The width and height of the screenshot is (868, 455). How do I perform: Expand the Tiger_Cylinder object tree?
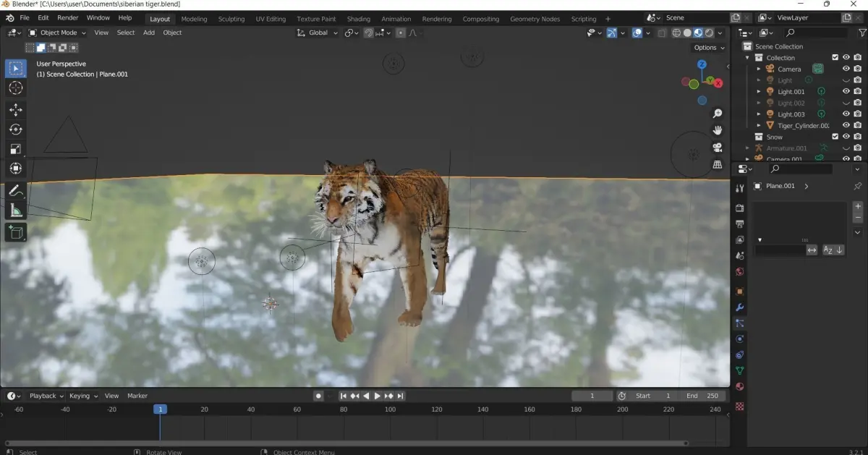click(759, 126)
